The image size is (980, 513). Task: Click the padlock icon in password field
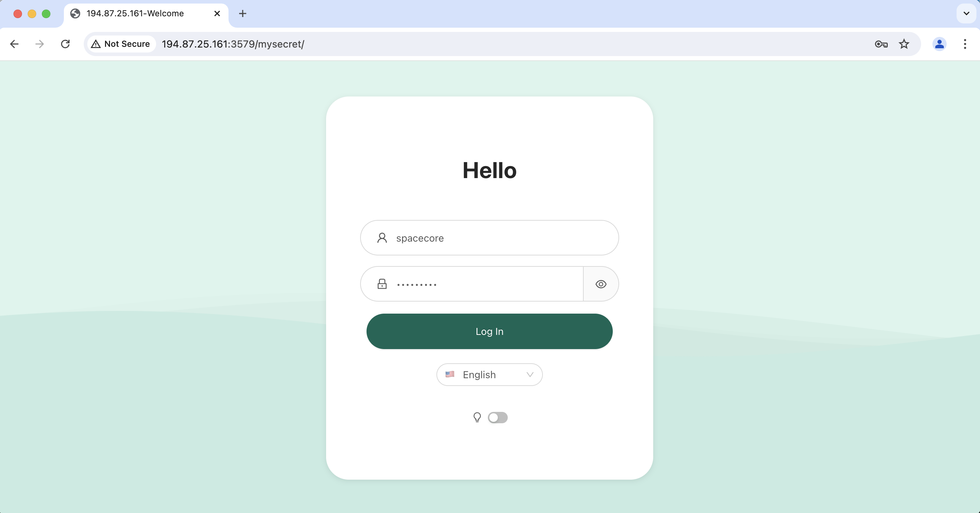(382, 284)
